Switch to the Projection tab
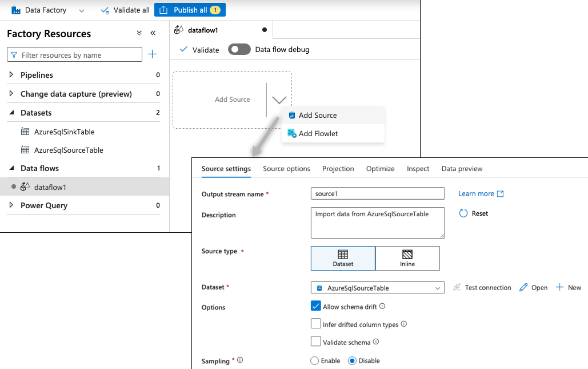Viewport: 588px width, 369px height. (338, 169)
